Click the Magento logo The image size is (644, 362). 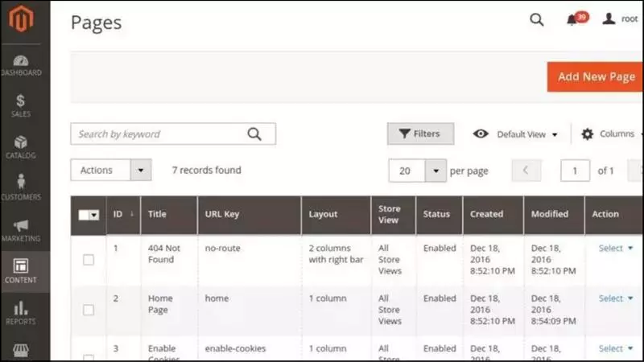click(21, 19)
